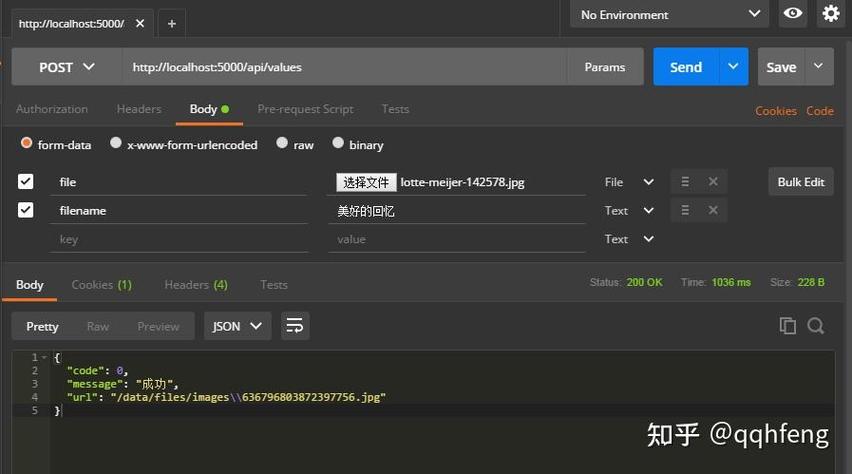Select the response Body tab
Screen dimensions: 852x474
pos(29,285)
